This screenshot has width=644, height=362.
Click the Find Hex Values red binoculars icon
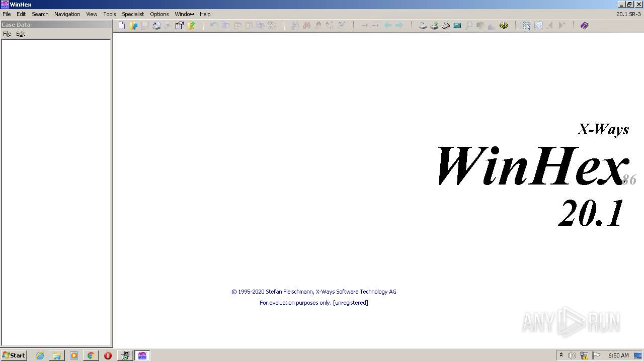point(306,25)
